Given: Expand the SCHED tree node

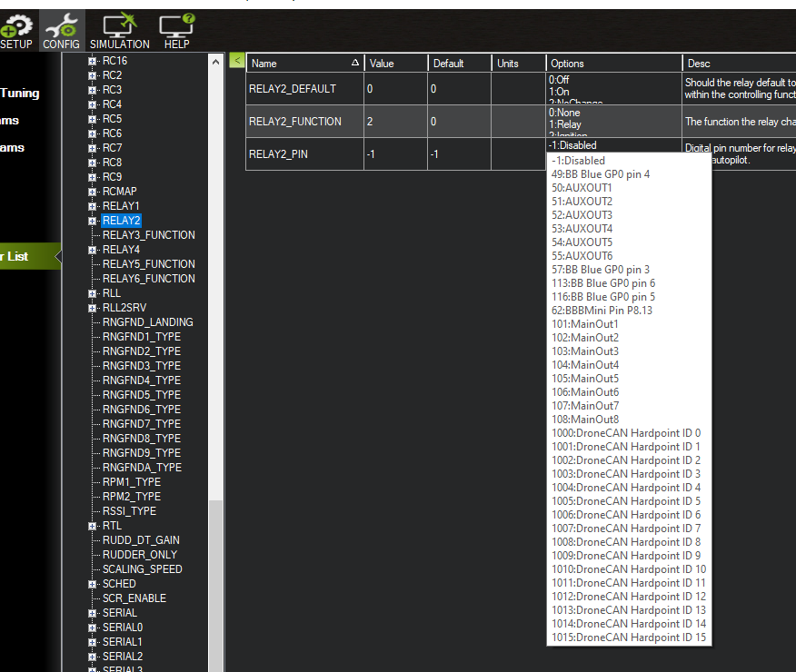Looking at the screenshot, I should click(x=93, y=584).
